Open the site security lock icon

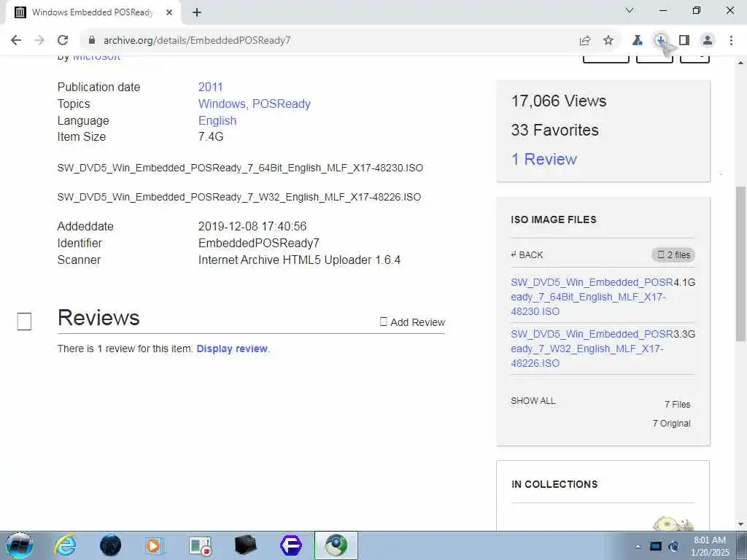pyautogui.click(x=92, y=40)
